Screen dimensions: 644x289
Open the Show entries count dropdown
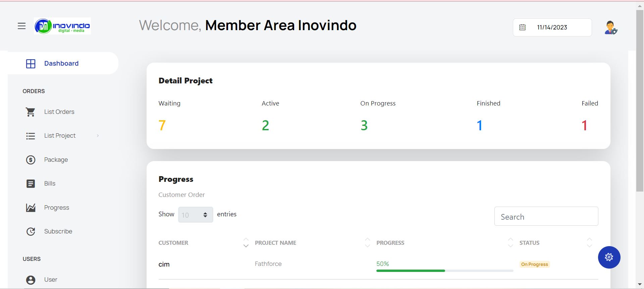point(196,215)
